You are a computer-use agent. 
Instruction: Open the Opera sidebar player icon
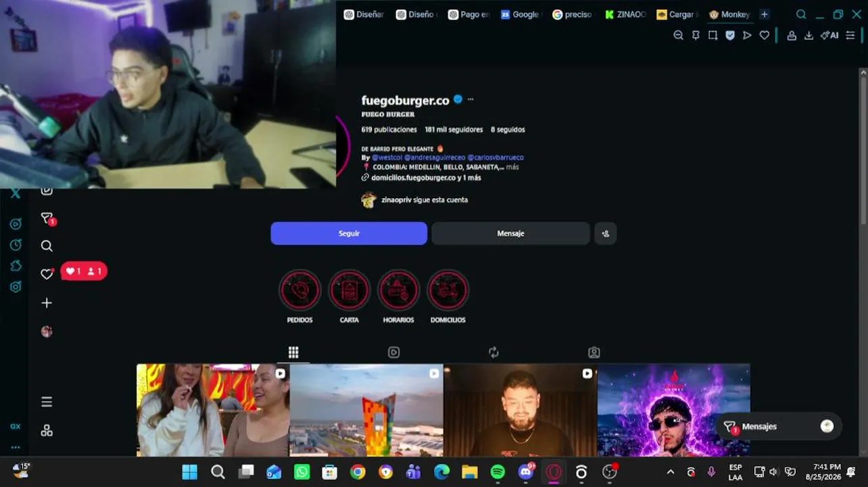click(16, 224)
